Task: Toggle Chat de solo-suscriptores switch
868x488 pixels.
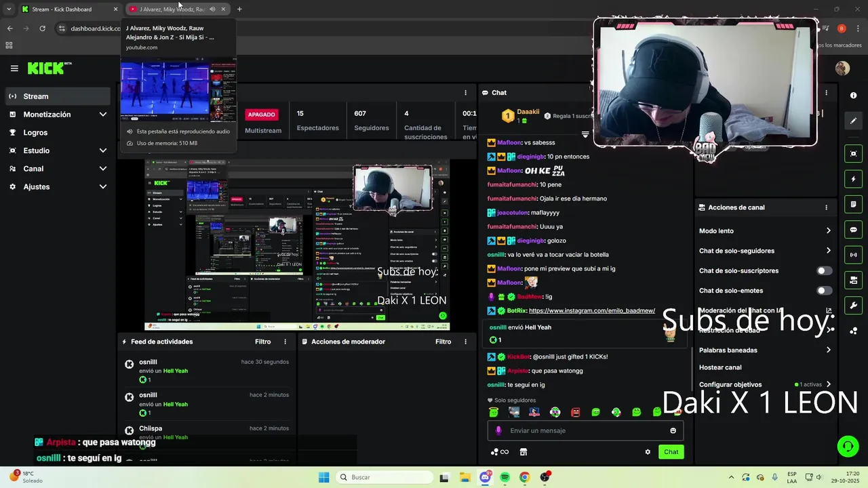Action: click(x=824, y=270)
